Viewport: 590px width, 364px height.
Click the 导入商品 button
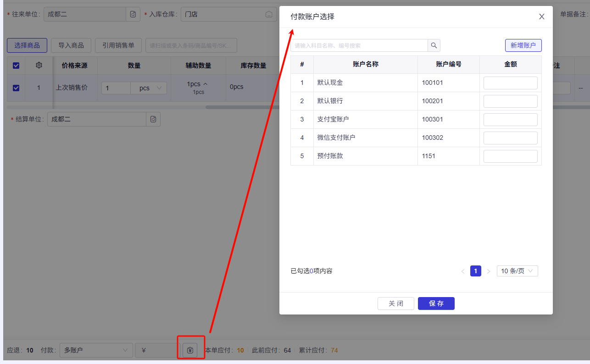pyautogui.click(x=71, y=45)
